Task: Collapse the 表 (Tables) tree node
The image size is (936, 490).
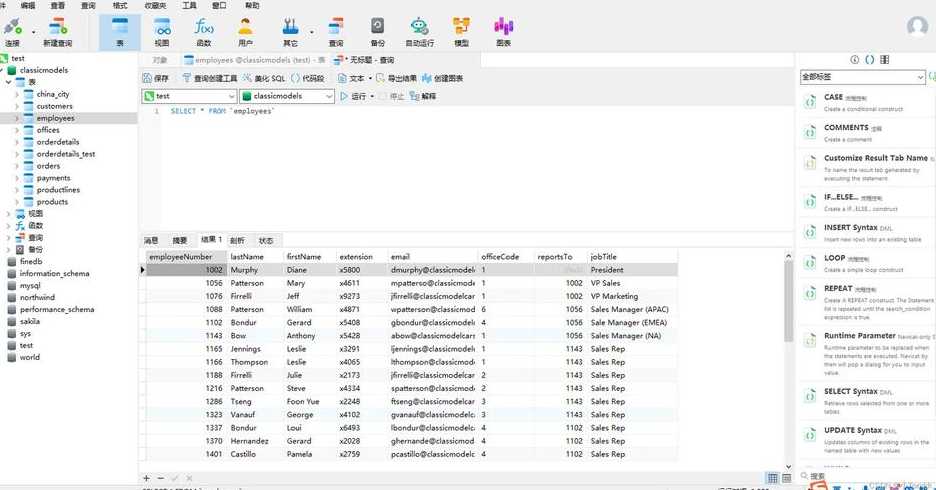Action: [x=8, y=82]
